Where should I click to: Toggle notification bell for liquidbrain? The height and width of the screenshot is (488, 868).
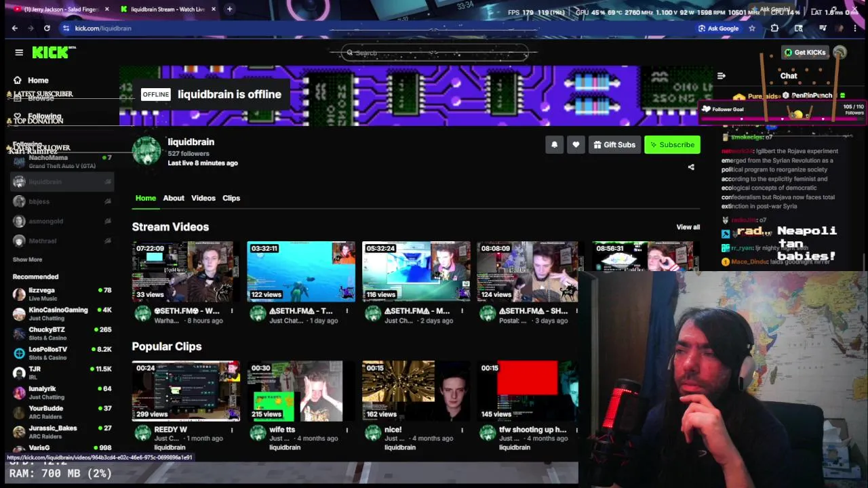[554, 144]
